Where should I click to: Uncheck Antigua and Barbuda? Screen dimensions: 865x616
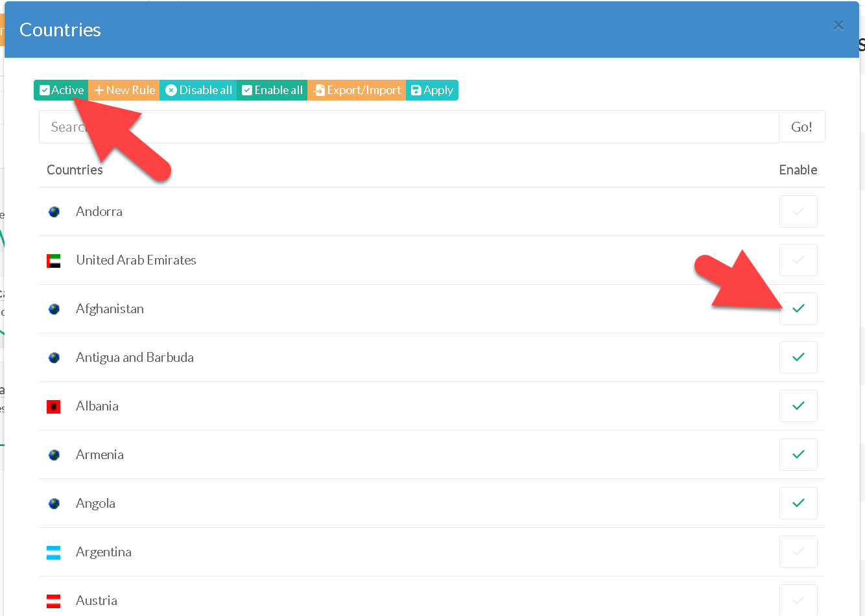click(x=798, y=357)
